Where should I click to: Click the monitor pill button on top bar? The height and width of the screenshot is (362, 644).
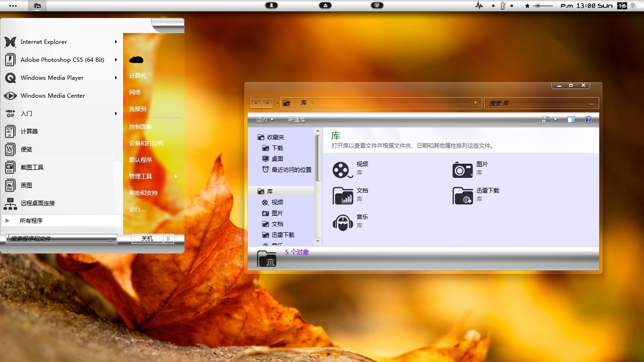pyautogui.click(x=376, y=5)
